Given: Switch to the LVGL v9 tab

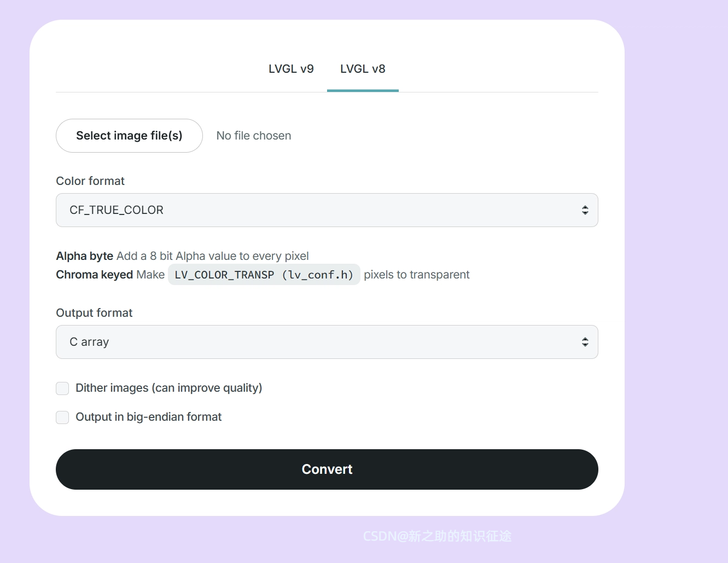Looking at the screenshot, I should coord(291,69).
